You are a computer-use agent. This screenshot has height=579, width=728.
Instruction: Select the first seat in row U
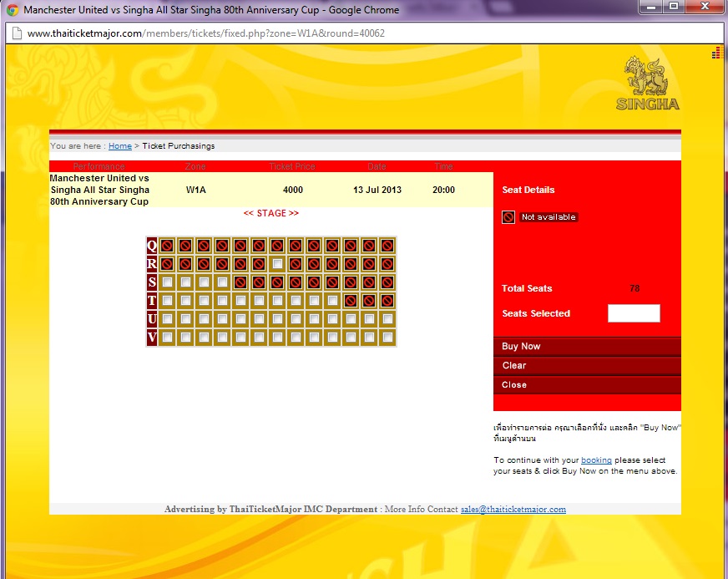click(168, 319)
